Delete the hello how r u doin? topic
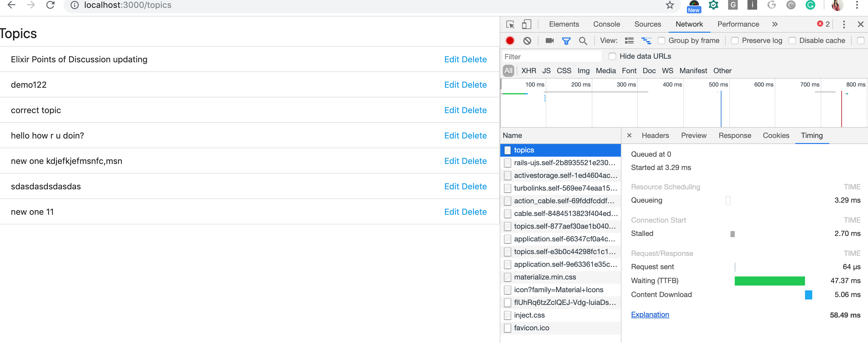 click(x=474, y=136)
